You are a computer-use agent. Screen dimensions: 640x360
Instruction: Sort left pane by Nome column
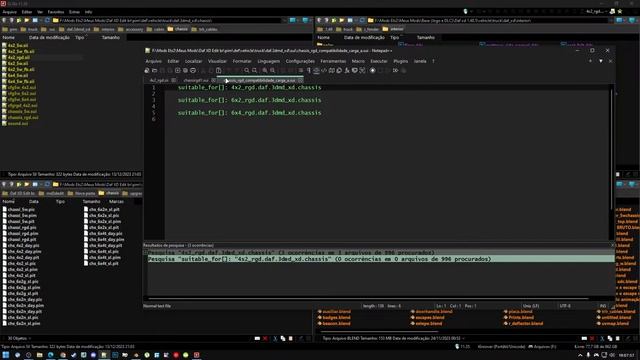(x=9, y=38)
